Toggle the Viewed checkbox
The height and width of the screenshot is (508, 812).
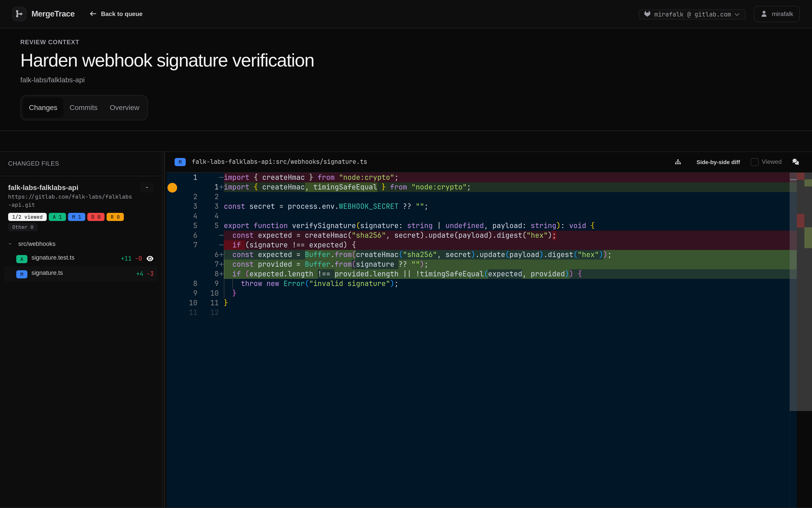tap(754, 162)
